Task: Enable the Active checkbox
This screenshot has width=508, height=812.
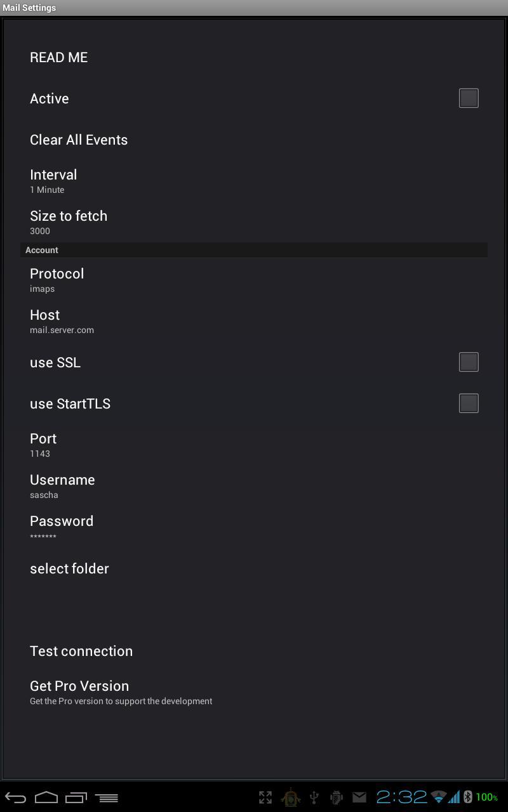Action: click(468, 98)
